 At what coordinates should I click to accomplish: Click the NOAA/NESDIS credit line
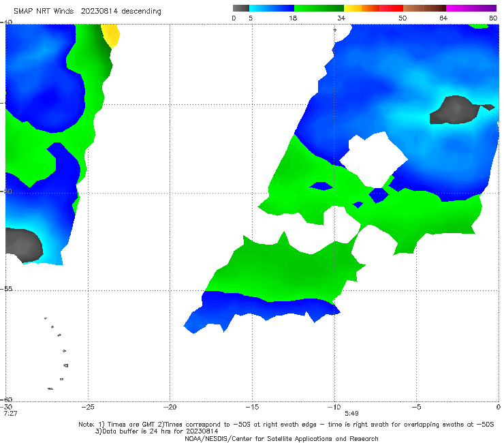(281, 438)
